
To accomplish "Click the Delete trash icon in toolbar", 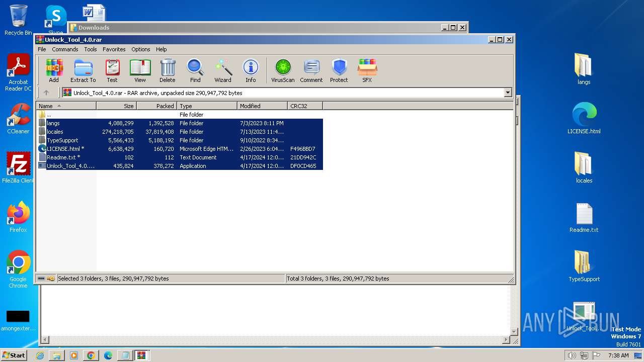I will click(x=168, y=70).
